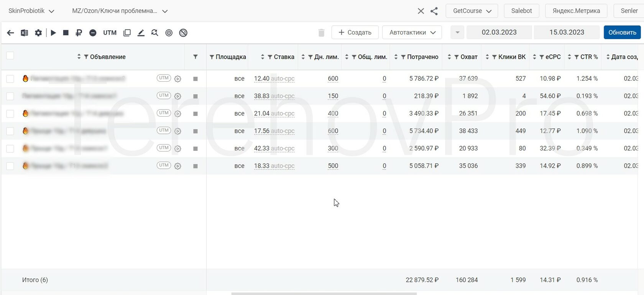644x295 pixels.
Task: Open the date preset dropdown arrow
Action: click(457, 33)
